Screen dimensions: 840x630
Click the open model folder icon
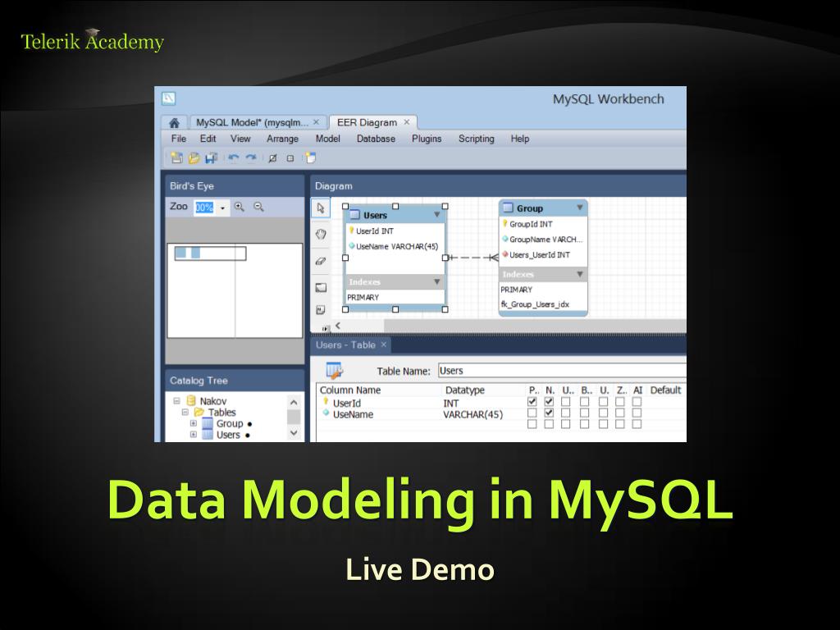point(194,157)
